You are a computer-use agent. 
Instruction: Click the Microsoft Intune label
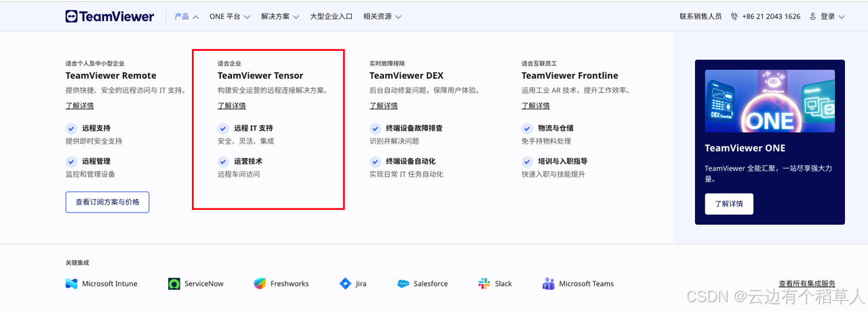point(110,284)
